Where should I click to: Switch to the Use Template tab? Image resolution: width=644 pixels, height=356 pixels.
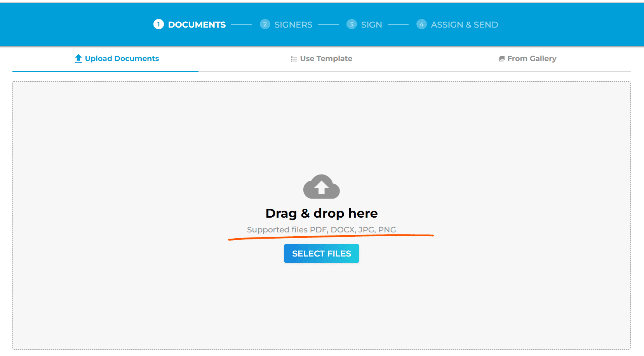322,59
